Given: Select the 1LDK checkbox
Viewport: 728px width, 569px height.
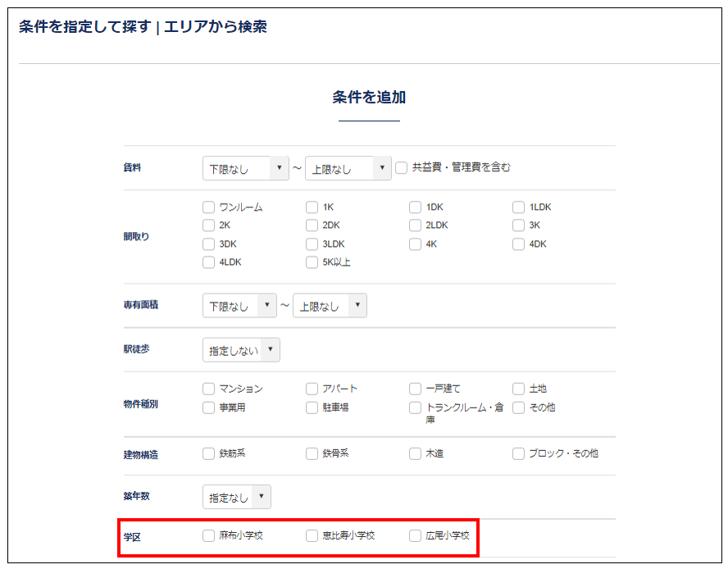Looking at the screenshot, I should tap(518, 207).
